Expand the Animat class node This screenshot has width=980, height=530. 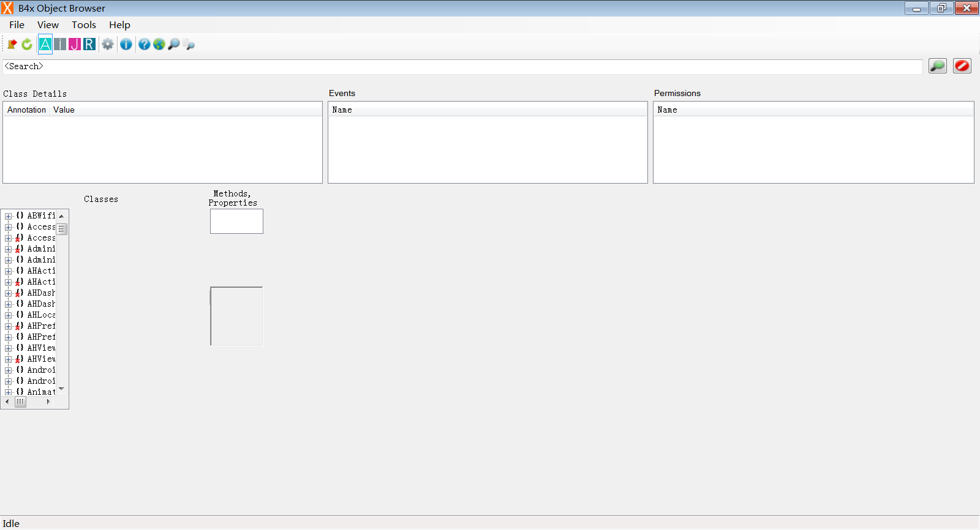(x=9, y=392)
